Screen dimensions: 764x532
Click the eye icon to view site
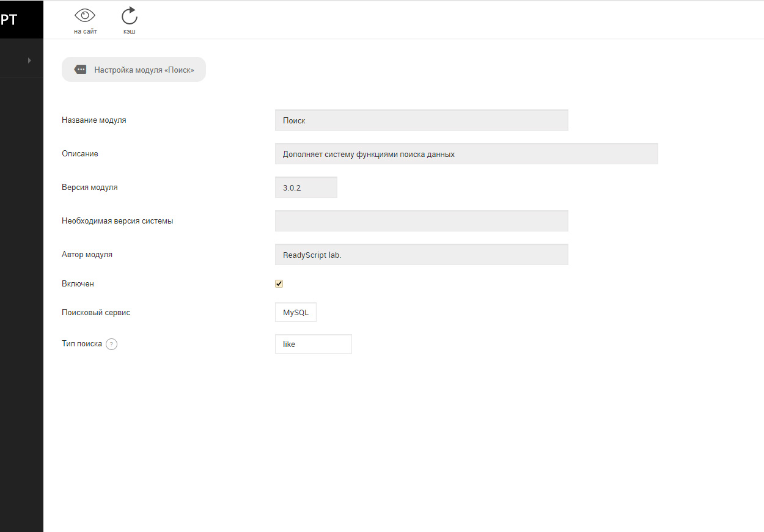[x=85, y=16]
